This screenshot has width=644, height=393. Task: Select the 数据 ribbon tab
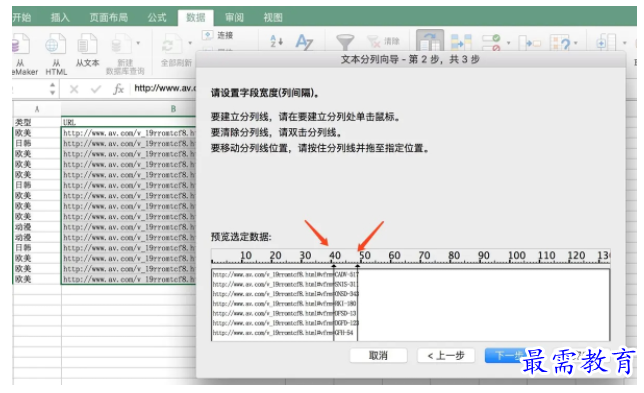coord(196,18)
